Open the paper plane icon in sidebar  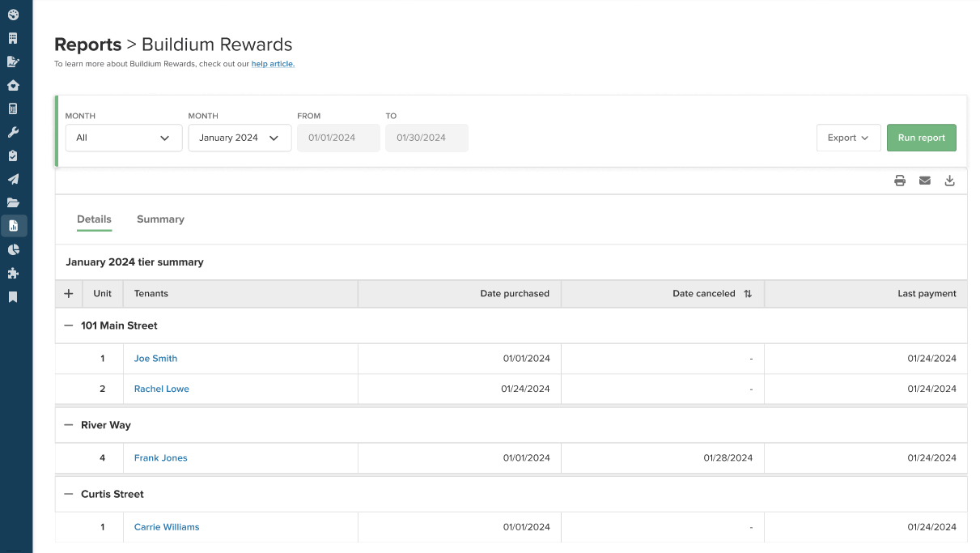pos(13,179)
